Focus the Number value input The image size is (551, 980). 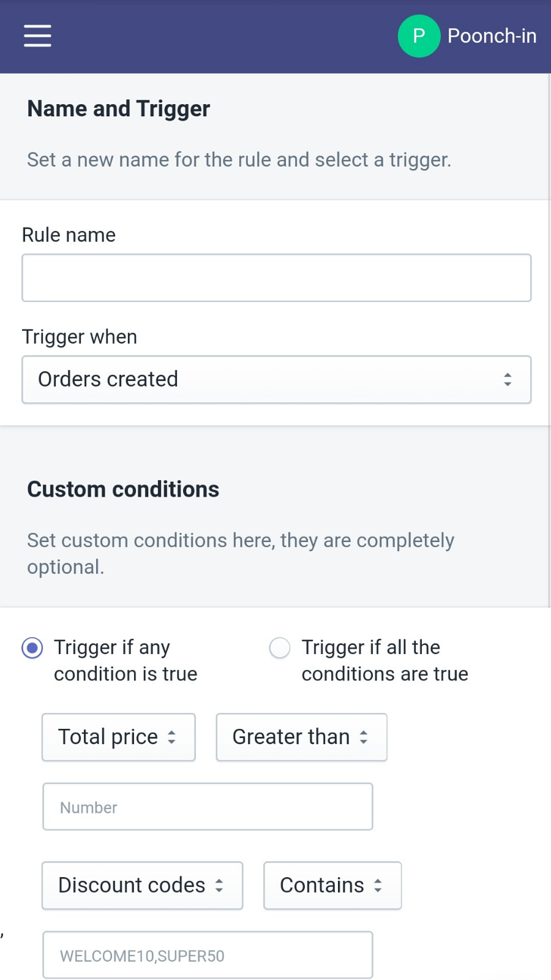208,806
